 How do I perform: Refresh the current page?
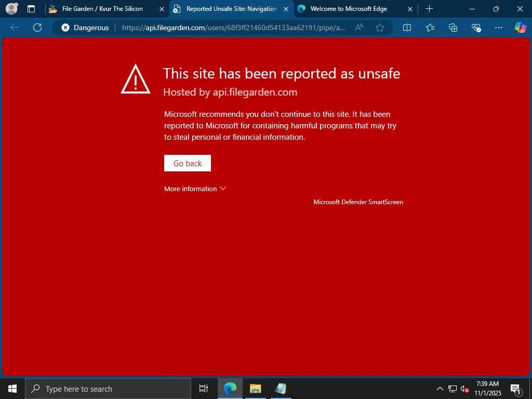(x=37, y=28)
